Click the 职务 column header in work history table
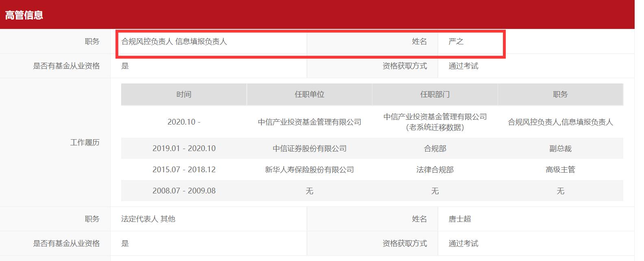This screenshot has height=261, width=644. [561, 94]
